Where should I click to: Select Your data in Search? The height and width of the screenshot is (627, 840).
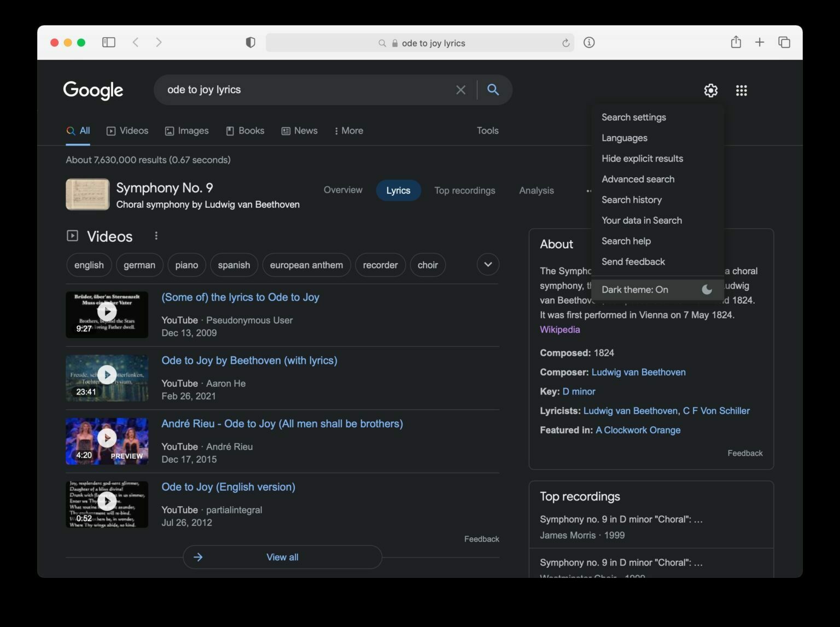pos(657,220)
